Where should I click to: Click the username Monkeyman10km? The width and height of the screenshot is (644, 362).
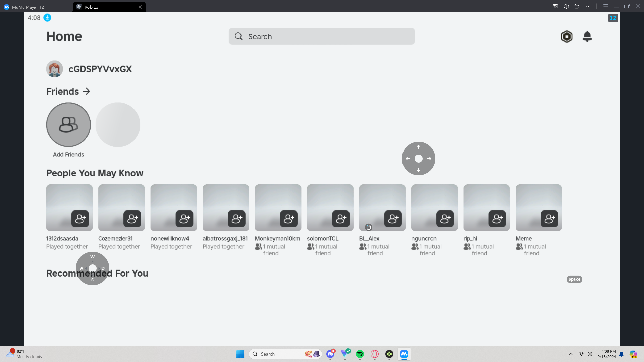point(277,239)
